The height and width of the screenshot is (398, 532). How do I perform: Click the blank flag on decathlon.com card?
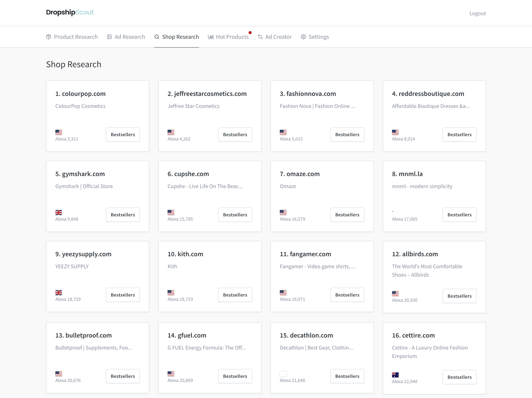pyautogui.click(x=283, y=374)
